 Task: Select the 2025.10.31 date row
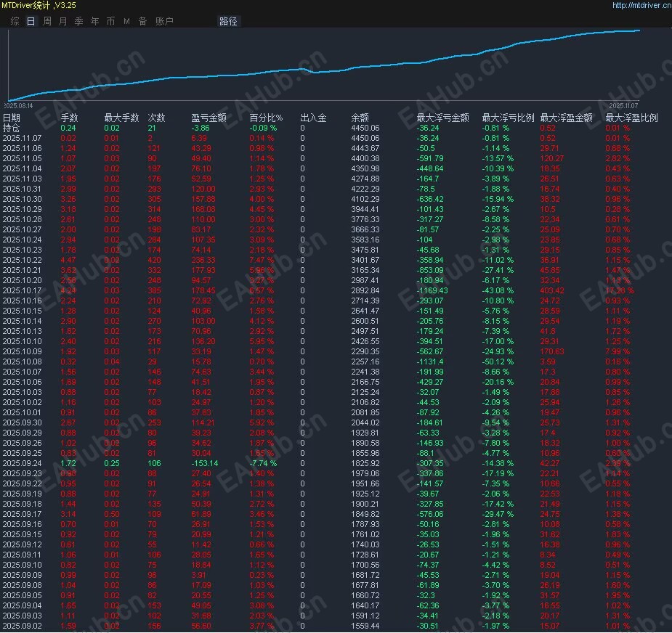click(316, 189)
